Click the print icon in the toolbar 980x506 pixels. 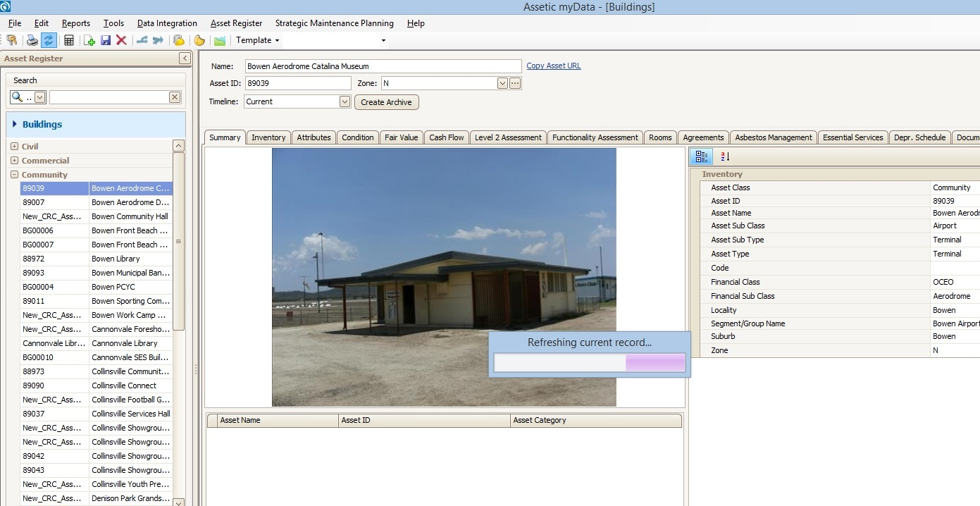(x=32, y=40)
